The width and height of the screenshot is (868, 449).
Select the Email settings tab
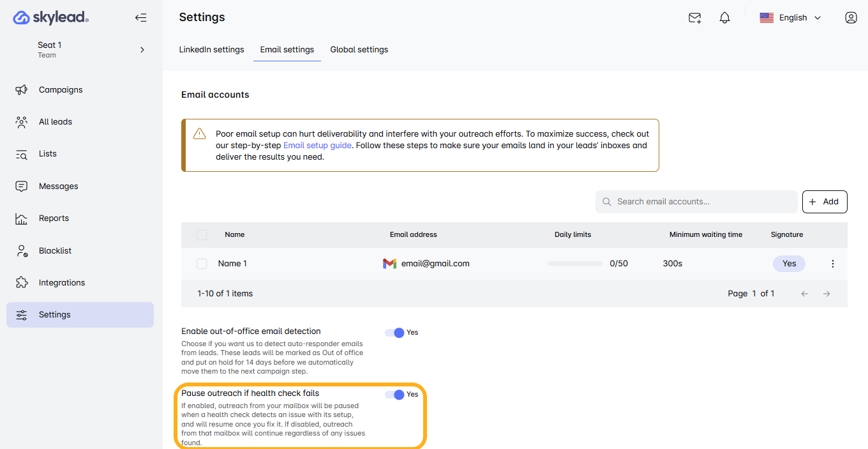287,50
